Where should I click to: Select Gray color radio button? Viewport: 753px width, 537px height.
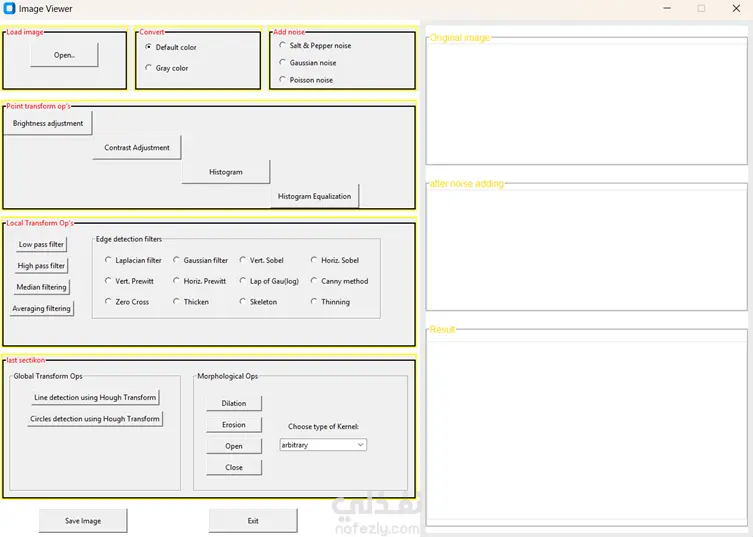click(x=148, y=67)
